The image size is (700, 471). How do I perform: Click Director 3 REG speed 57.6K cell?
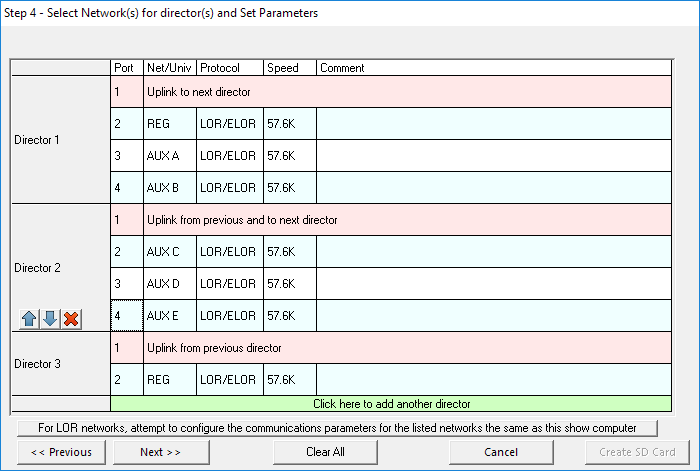coord(290,380)
